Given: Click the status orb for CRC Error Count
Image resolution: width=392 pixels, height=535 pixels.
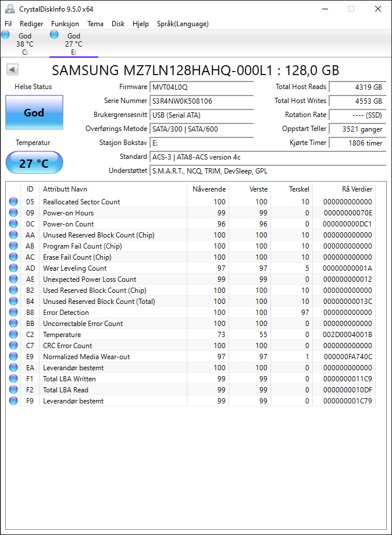Looking at the screenshot, I should click(13, 345).
